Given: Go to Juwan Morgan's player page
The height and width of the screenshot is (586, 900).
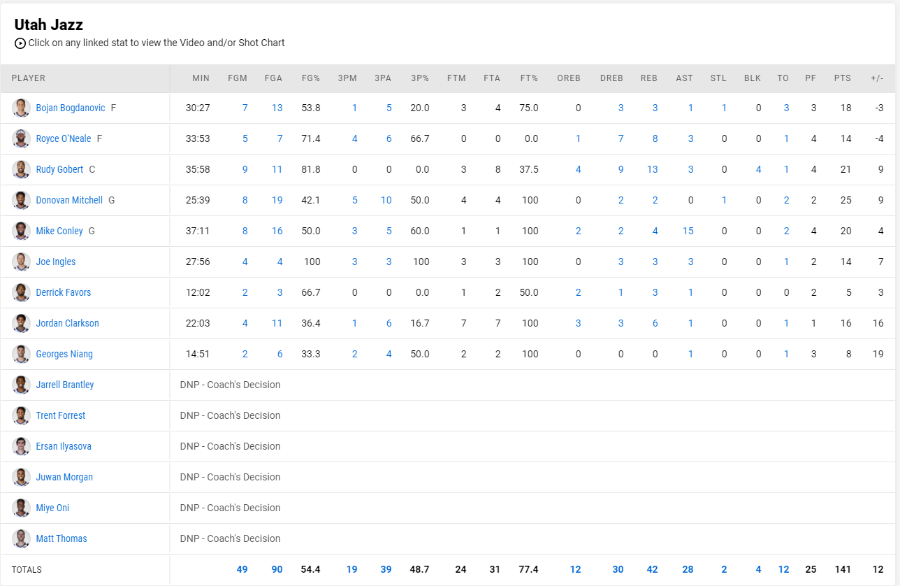Looking at the screenshot, I should pos(64,477).
